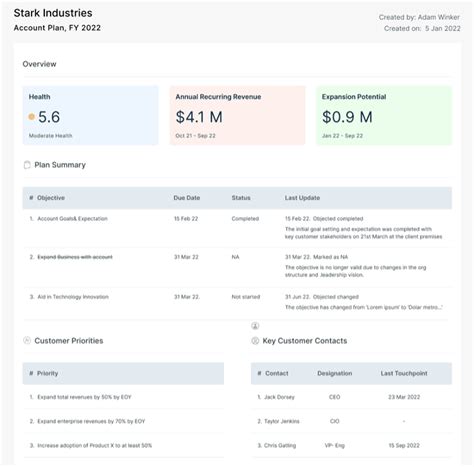Click the 15 Sep 2022 touchpoint date
Viewport: 474px width, 467px height.
[404, 446]
